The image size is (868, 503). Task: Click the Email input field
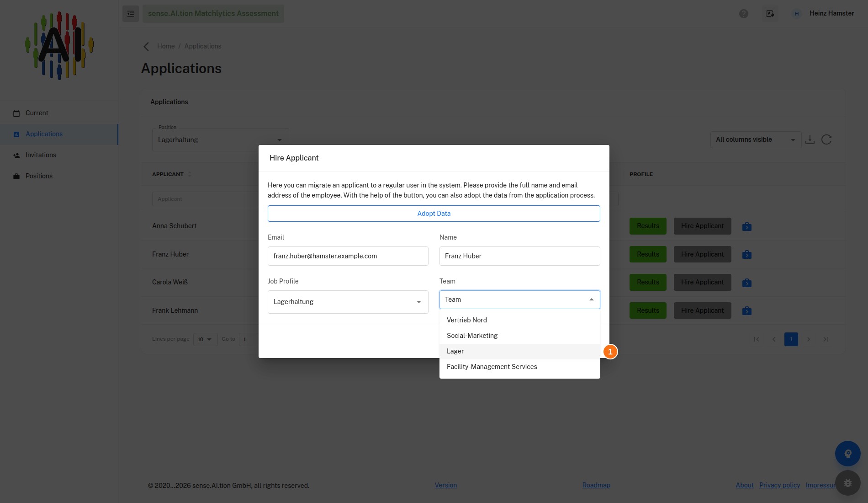(348, 256)
